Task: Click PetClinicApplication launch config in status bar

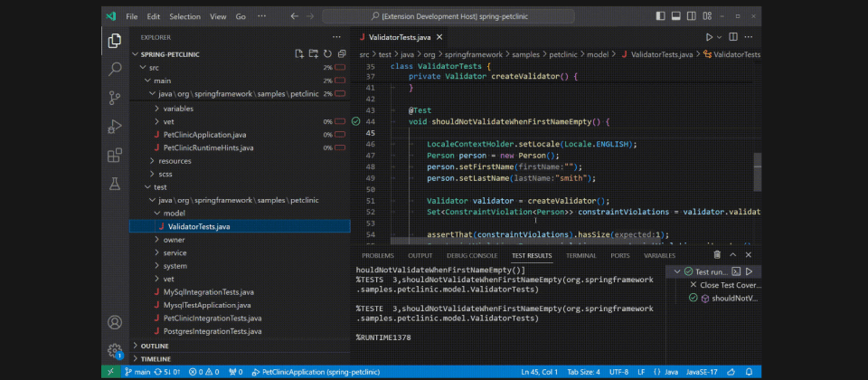Action: point(315,372)
